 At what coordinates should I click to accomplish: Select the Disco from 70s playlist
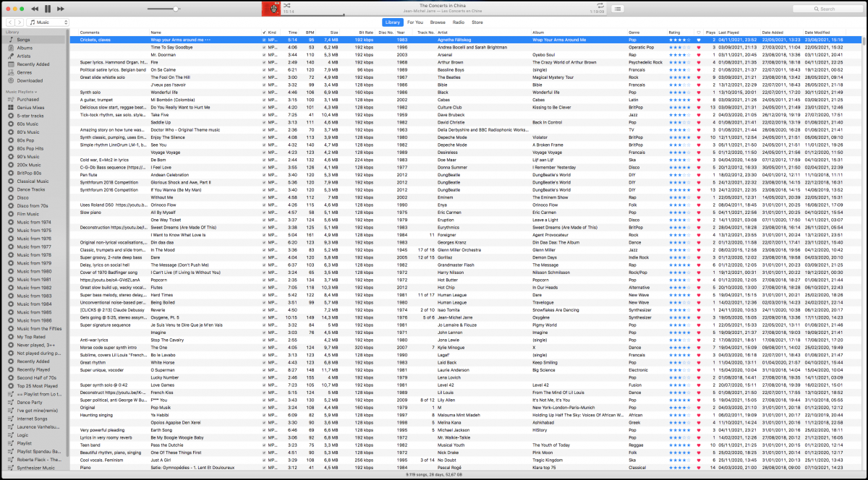tap(33, 206)
